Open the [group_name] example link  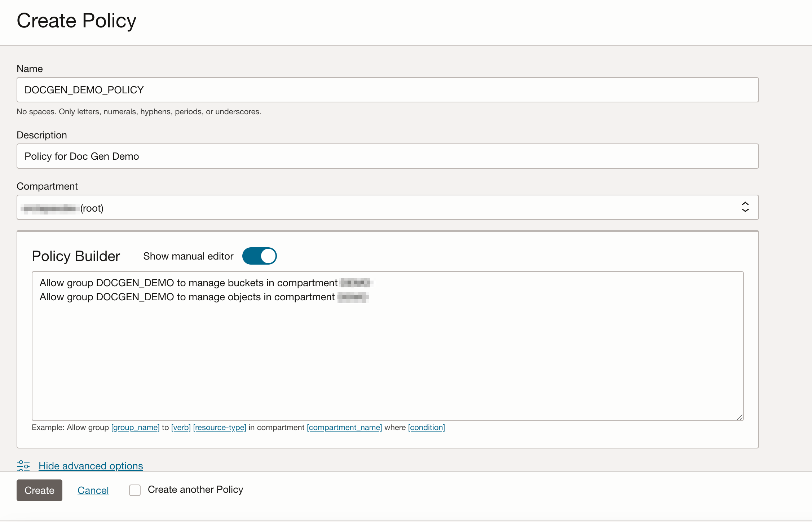click(135, 427)
